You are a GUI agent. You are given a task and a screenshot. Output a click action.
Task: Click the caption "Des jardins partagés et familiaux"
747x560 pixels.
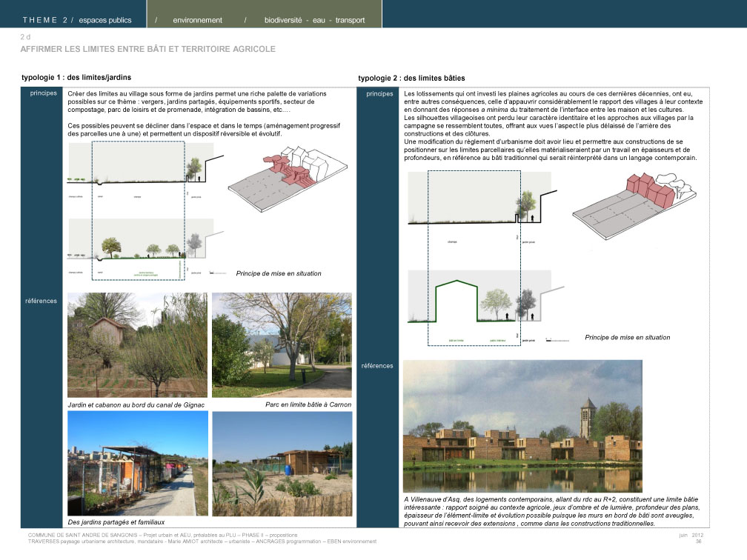coord(116,522)
